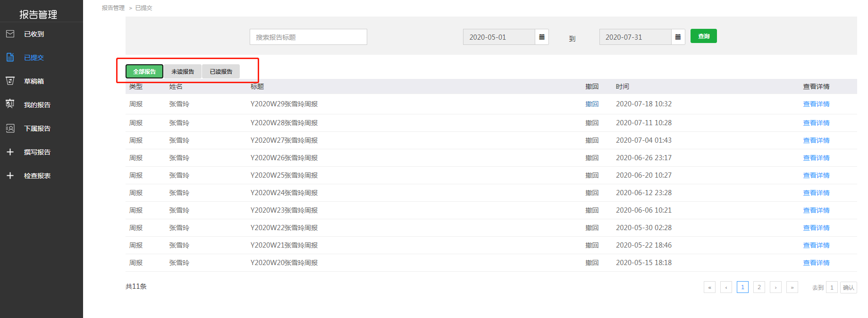Select pagination page 1
Viewport: 868px width, 318px height.
(x=742, y=287)
